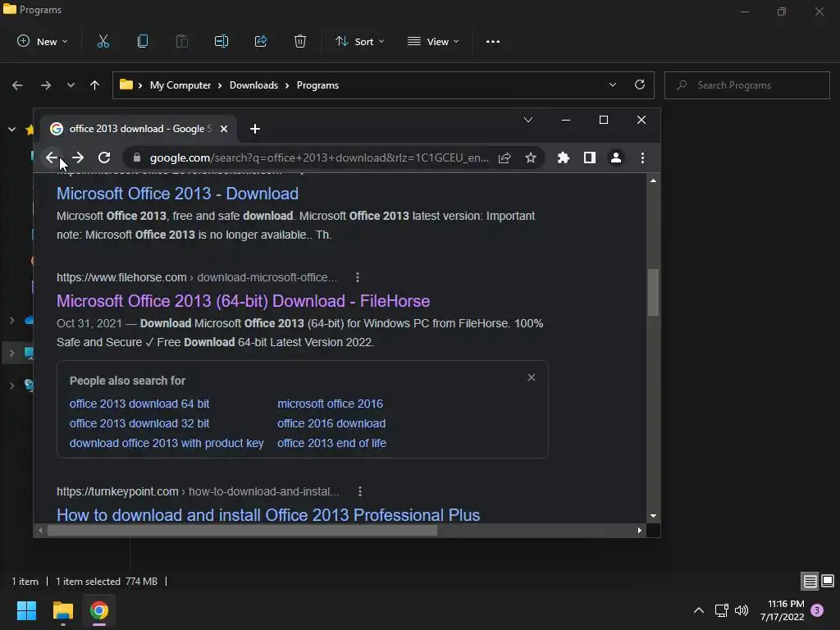Viewport: 840px width, 630px height.
Task: Search download office 2013 with product key
Action: 167,443
